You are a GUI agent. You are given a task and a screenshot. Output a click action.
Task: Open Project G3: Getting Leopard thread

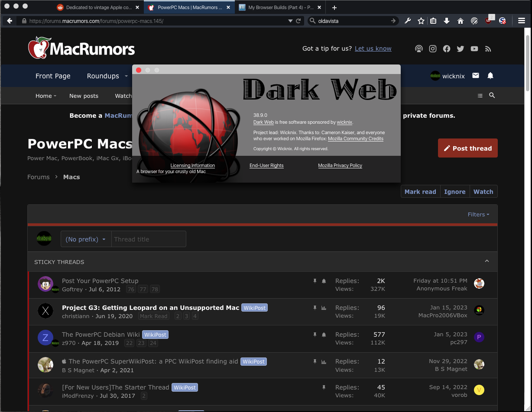point(150,308)
